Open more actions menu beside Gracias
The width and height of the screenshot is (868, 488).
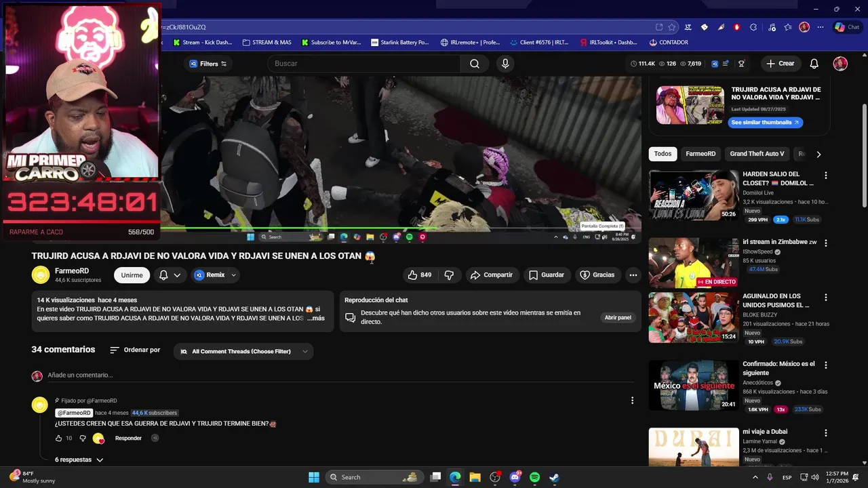pos(633,275)
